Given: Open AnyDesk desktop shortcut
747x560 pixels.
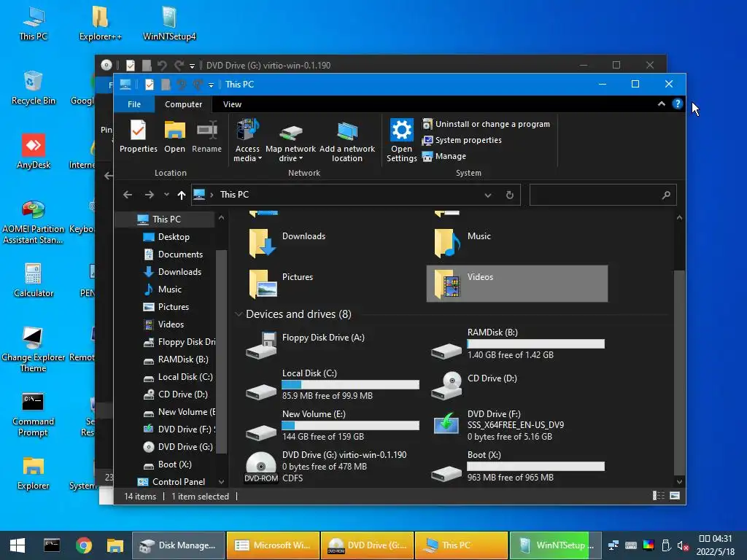Looking at the screenshot, I should tap(34, 151).
